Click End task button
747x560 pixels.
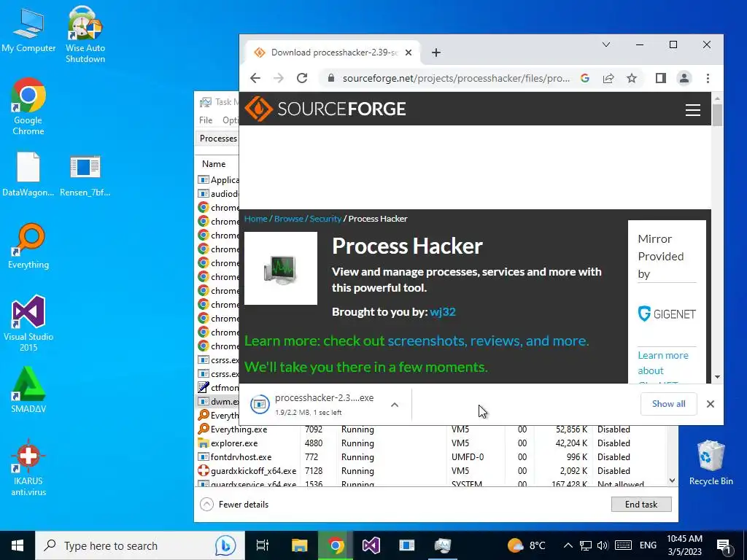click(x=641, y=505)
